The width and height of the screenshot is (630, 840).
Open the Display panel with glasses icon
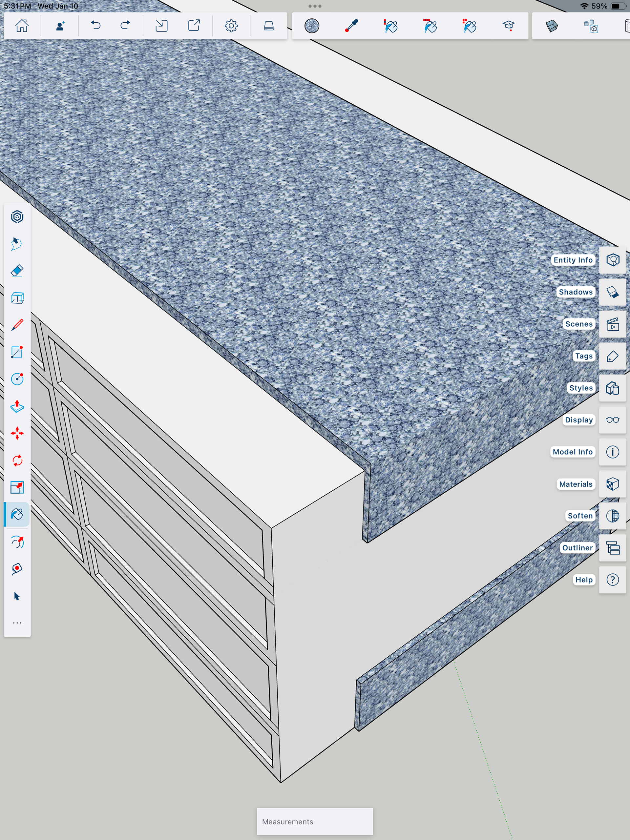(x=613, y=420)
